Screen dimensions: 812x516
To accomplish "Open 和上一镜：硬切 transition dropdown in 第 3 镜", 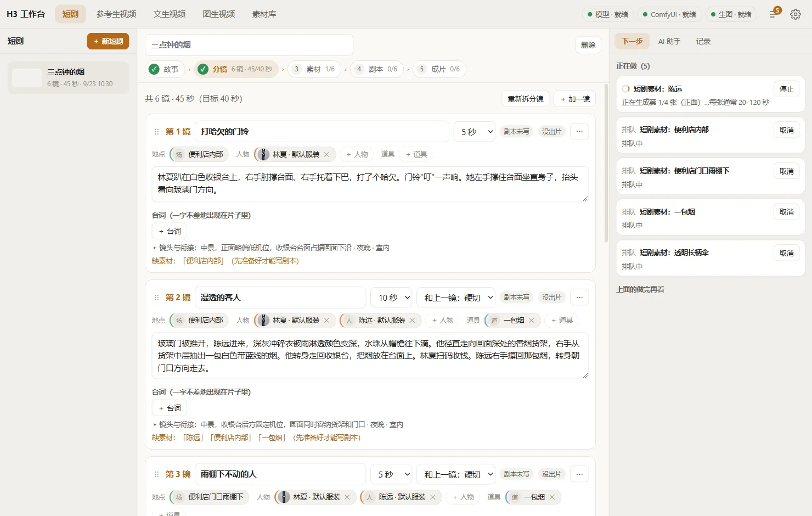I will [x=456, y=474].
